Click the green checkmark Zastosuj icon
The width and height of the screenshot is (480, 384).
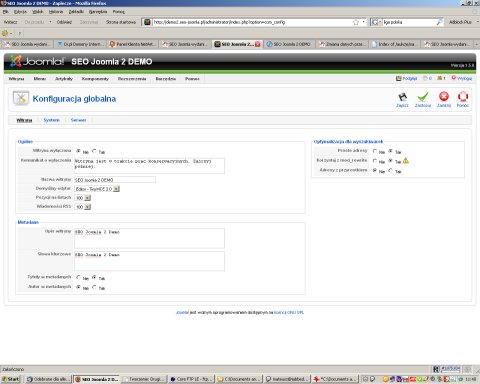[423, 97]
